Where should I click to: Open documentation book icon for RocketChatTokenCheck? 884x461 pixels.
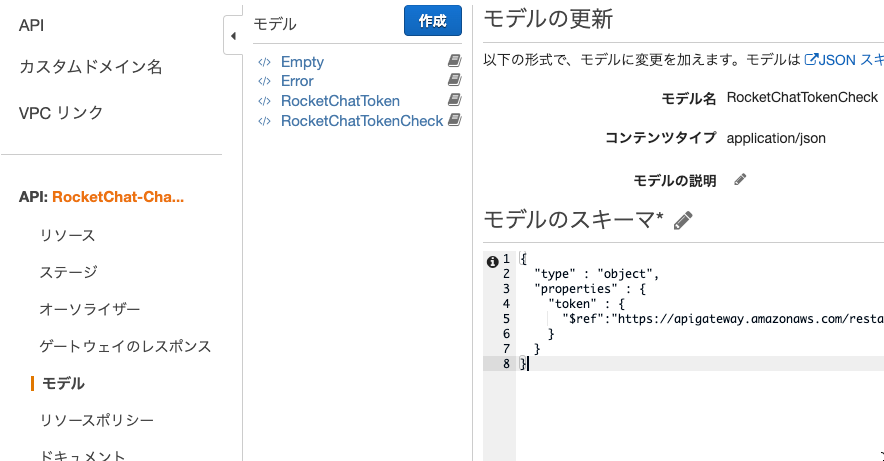click(x=454, y=119)
